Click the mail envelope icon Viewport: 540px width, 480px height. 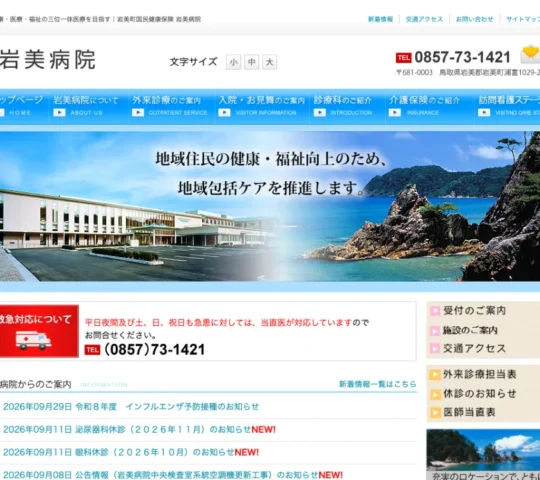(x=530, y=54)
